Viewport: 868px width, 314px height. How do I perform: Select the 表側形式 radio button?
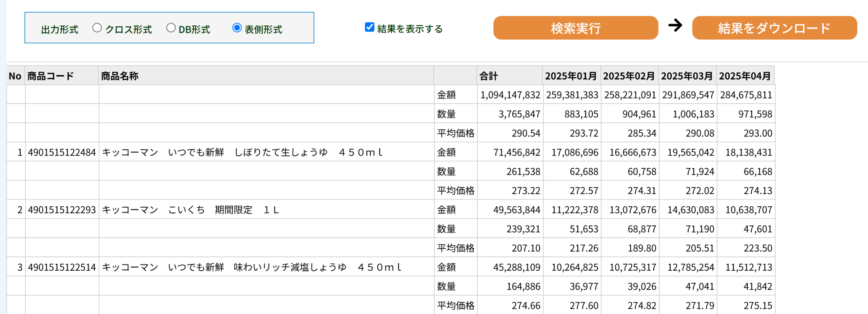click(237, 28)
